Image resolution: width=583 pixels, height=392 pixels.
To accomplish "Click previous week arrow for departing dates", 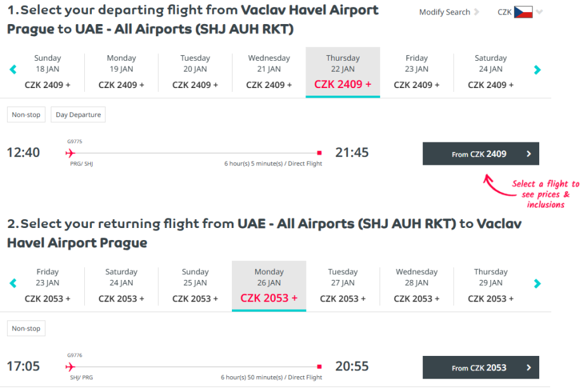I will tap(13, 70).
